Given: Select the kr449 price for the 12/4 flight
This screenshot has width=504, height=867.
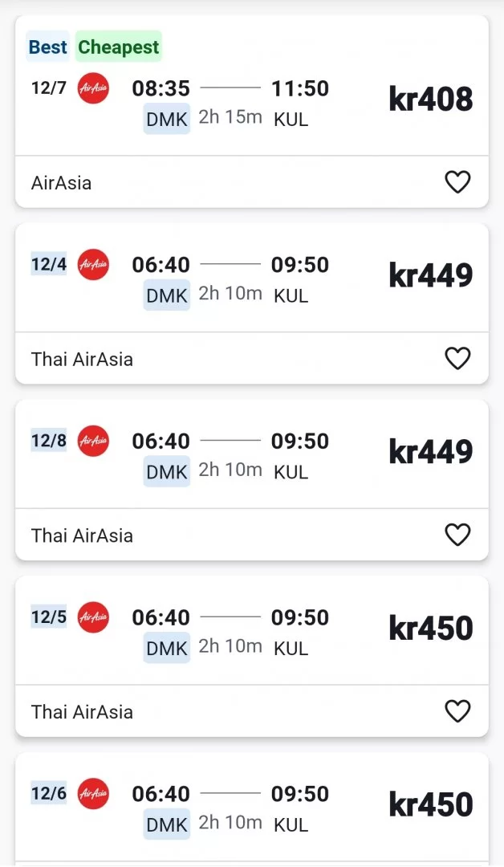Looking at the screenshot, I should point(431,276).
